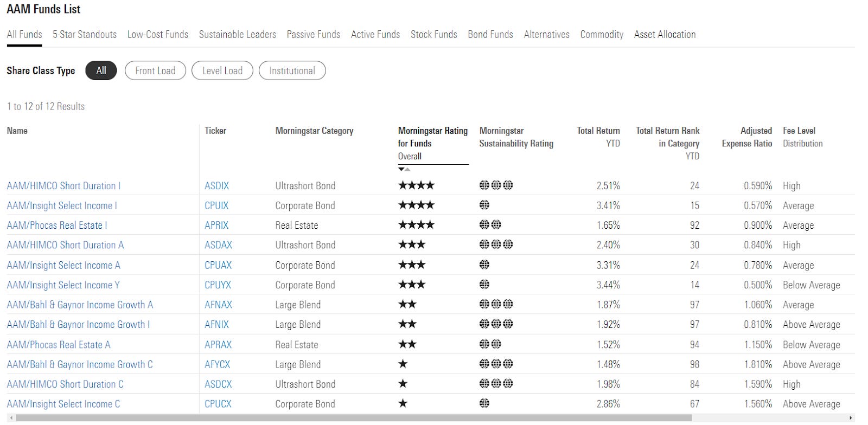Image resolution: width=868 pixels, height=425 pixels.
Task: Click sustainability globes in the ASDAX row
Action: click(x=496, y=244)
